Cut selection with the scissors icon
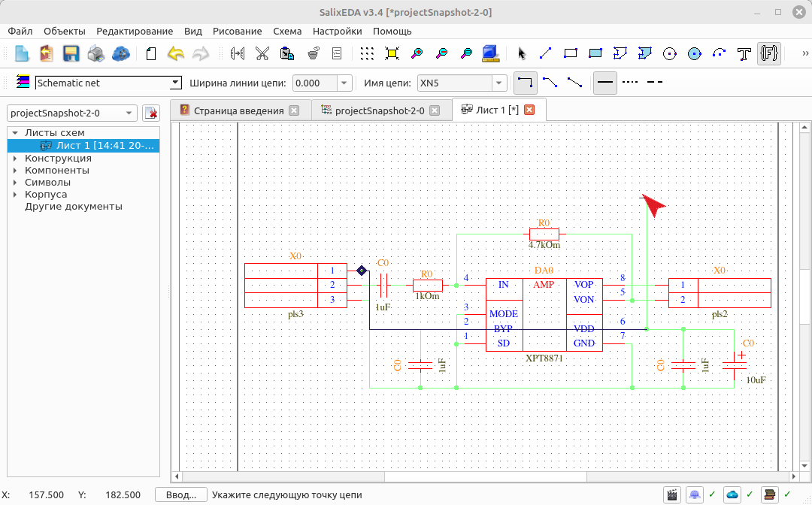Image resolution: width=812 pixels, height=505 pixels. (262, 53)
